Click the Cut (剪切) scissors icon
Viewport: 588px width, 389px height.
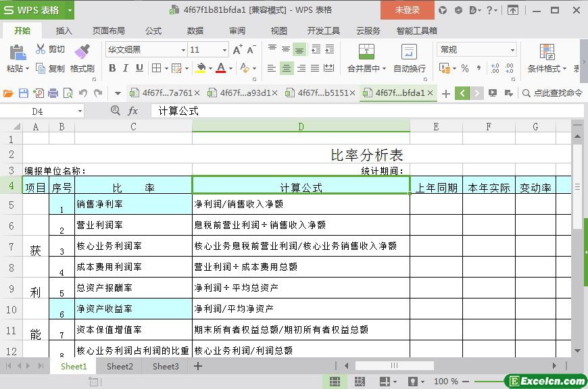coord(41,49)
